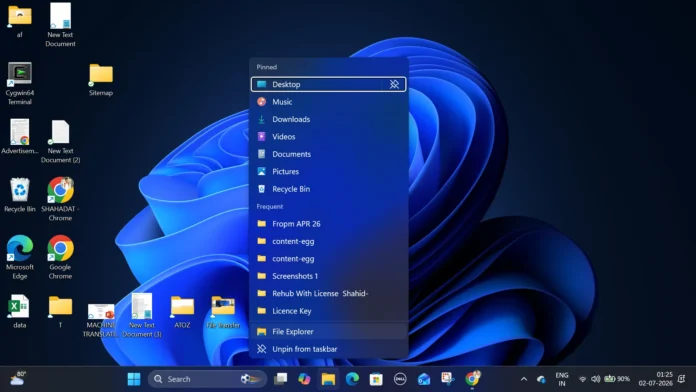
Task: Click the taskbar Search box
Action: (x=208, y=379)
